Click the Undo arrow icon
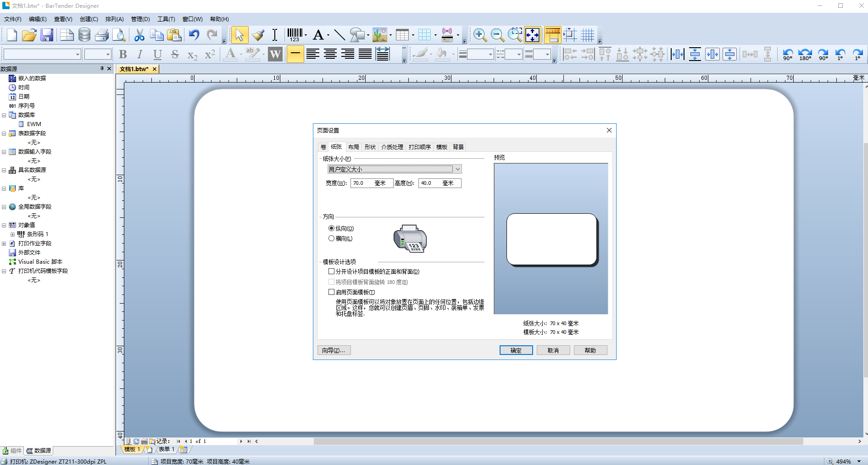868x465 pixels. (x=194, y=35)
